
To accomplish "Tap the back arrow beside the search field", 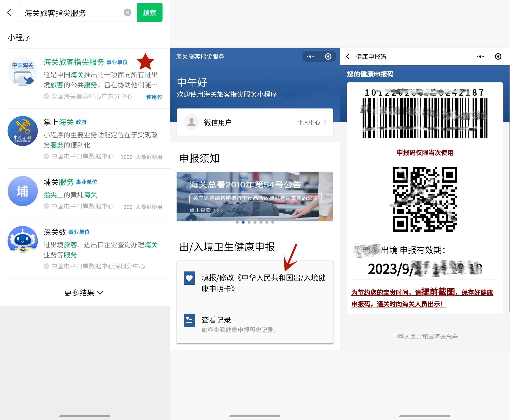I will click(x=9, y=13).
